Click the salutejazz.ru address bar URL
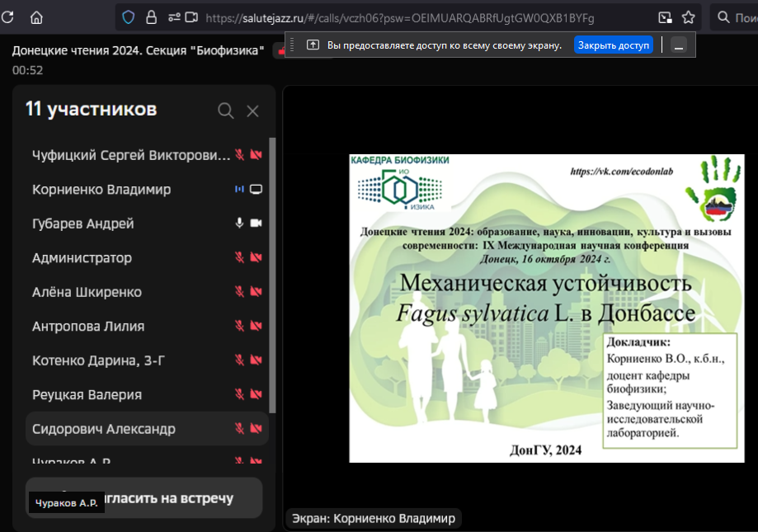Viewport: 758px width, 532px height. tap(400, 18)
